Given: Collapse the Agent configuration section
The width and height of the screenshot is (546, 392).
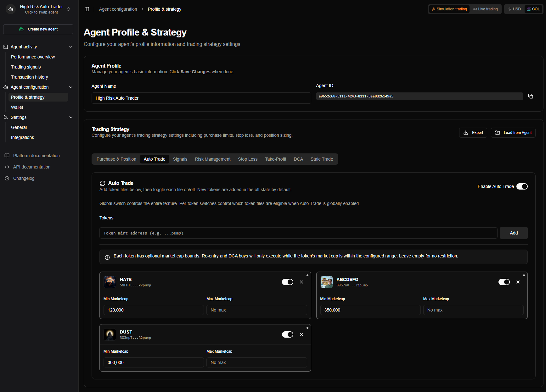Looking at the screenshot, I should (71, 87).
